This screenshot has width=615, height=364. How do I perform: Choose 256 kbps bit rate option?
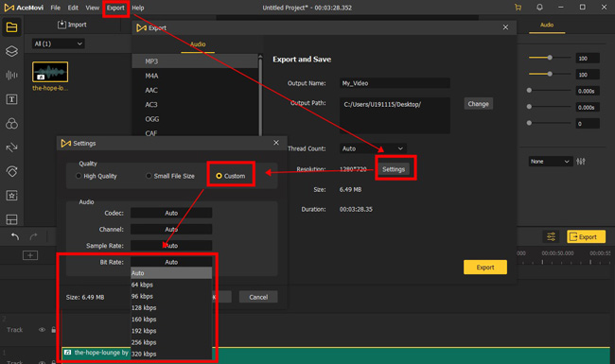pyautogui.click(x=171, y=342)
